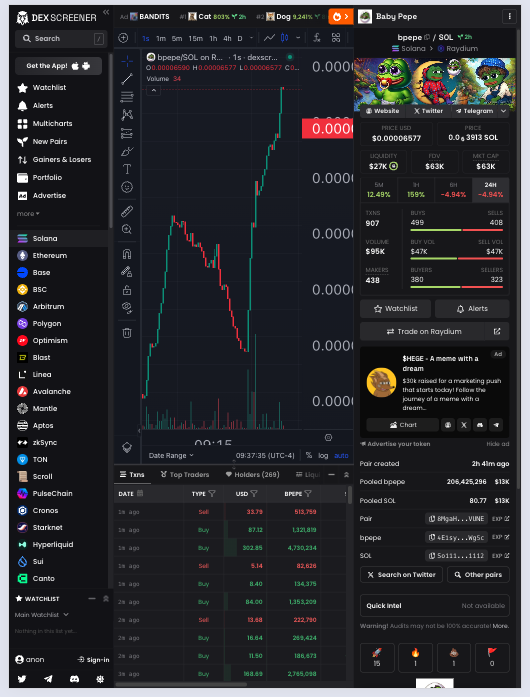Open the object tree layers icon
530x697 pixels.
[x=127, y=447]
